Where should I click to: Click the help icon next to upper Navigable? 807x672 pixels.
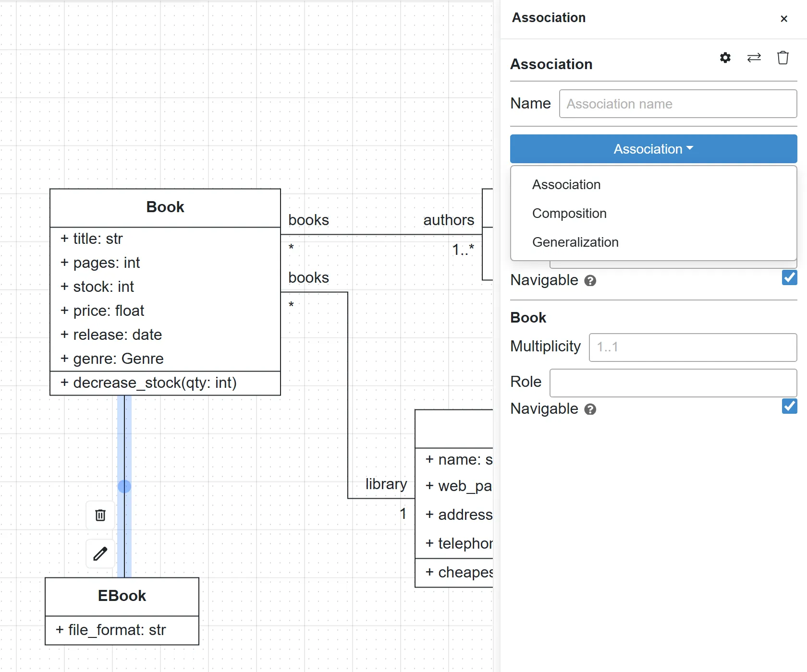pos(590,281)
